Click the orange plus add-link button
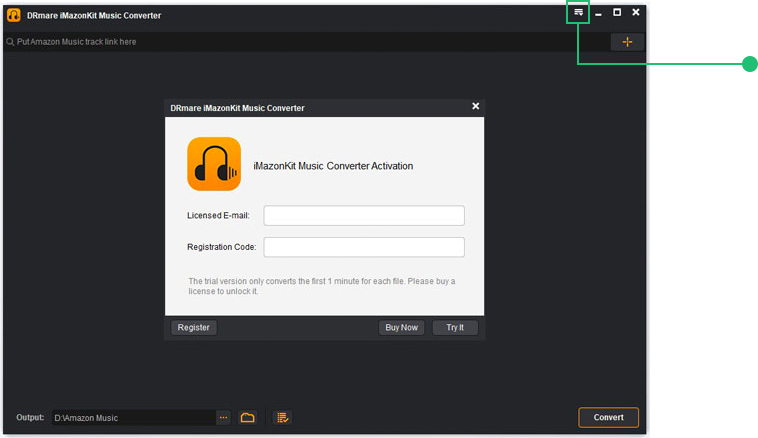Image resolution: width=758 pixels, height=438 pixels. click(627, 42)
